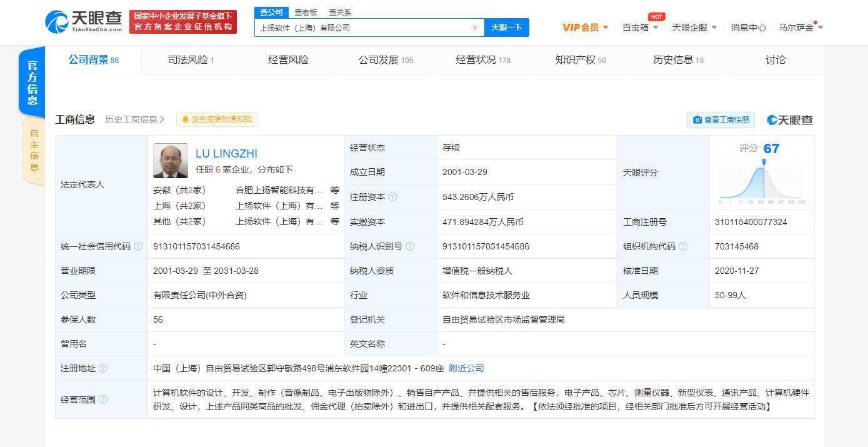Click the 天眼评分 score distribution chart
Screen dimensions: 868x447
click(762, 181)
